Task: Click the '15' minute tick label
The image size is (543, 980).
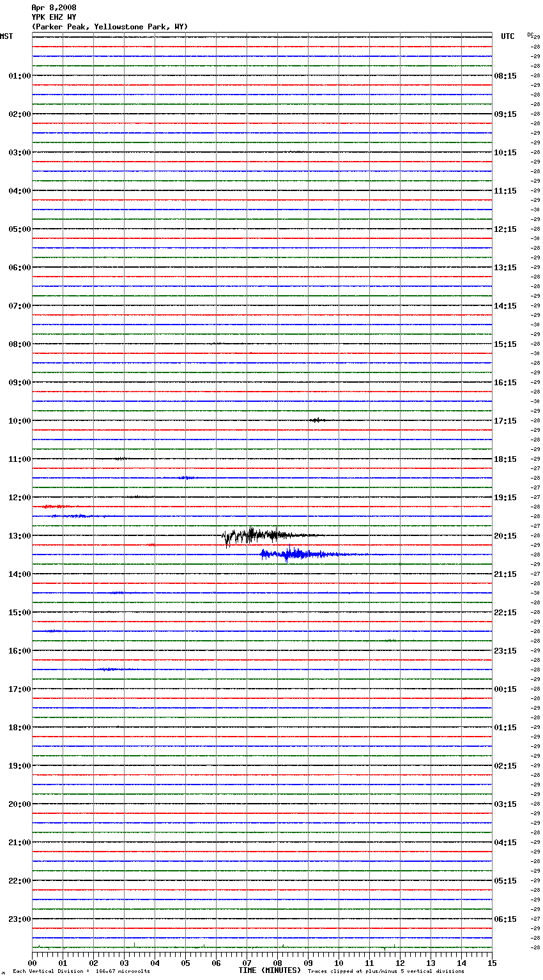Action: [492, 963]
